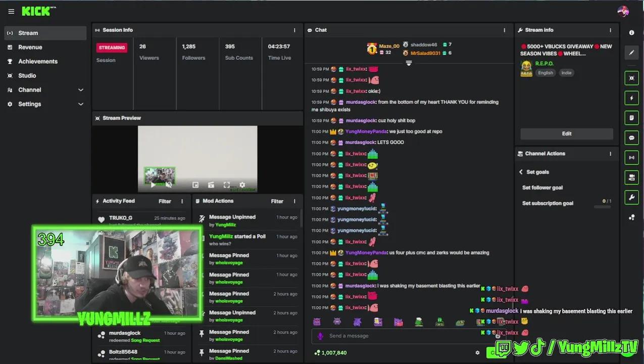The height and width of the screenshot is (364, 644).
Task: Click the Indie tag
Action: coord(566,73)
